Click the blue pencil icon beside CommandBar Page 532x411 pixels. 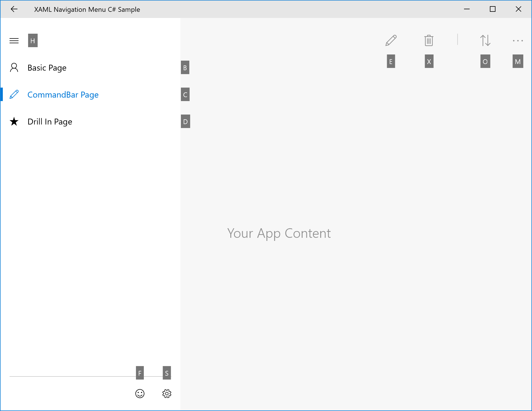pos(14,95)
